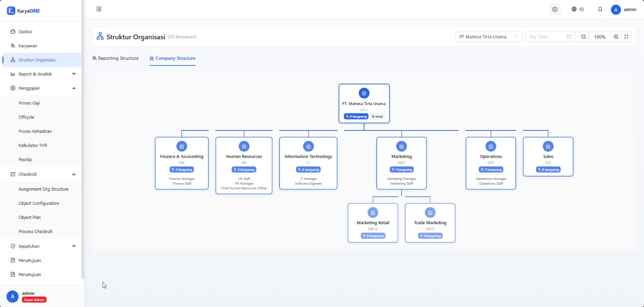Click the Sales building icon
This screenshot has height=307, width=644.
(548, 146)
